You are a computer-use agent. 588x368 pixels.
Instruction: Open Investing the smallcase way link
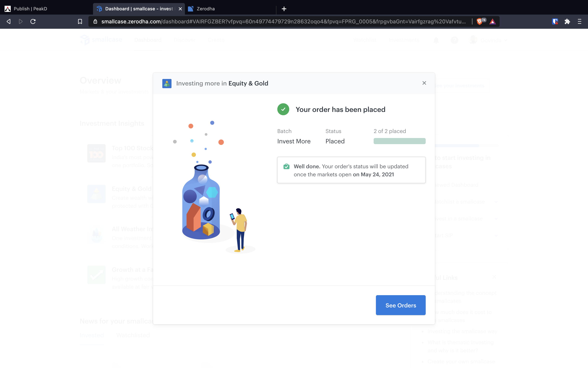click(x=462, y=331)
